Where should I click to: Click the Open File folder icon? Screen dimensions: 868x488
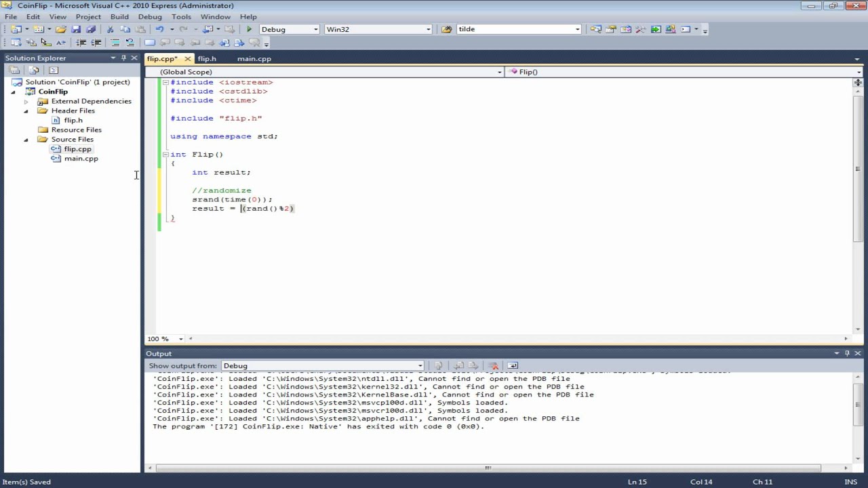pos(61,29)
